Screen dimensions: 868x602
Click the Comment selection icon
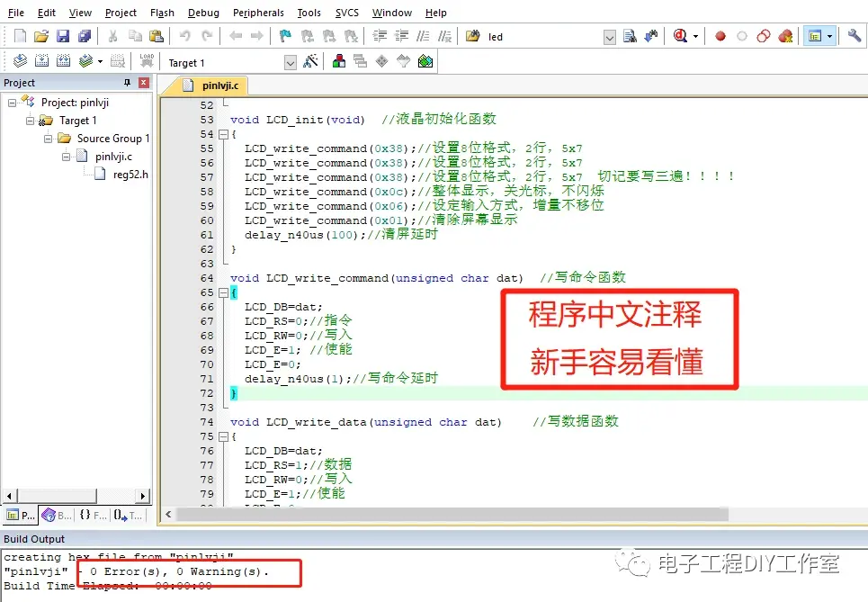pyautogui.click(x=423, y=37)
